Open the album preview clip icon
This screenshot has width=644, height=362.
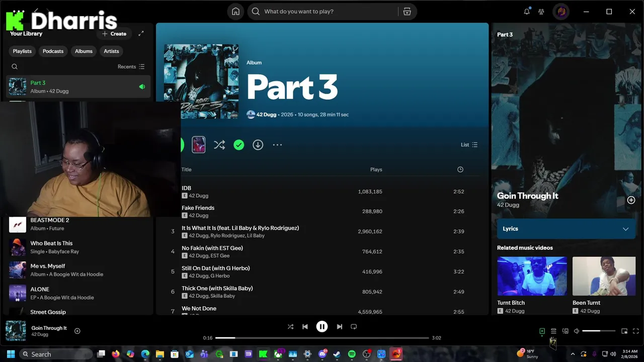pos(199,145)
